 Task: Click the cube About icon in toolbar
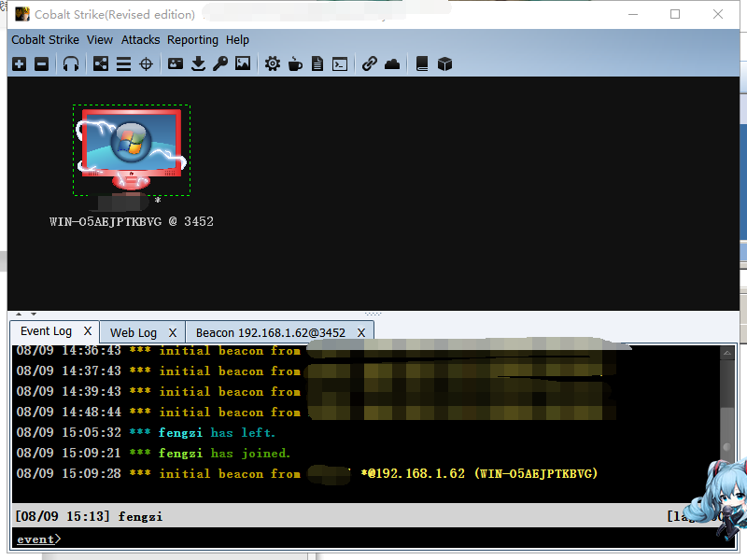pyautogui.click(x=444, y=63)
